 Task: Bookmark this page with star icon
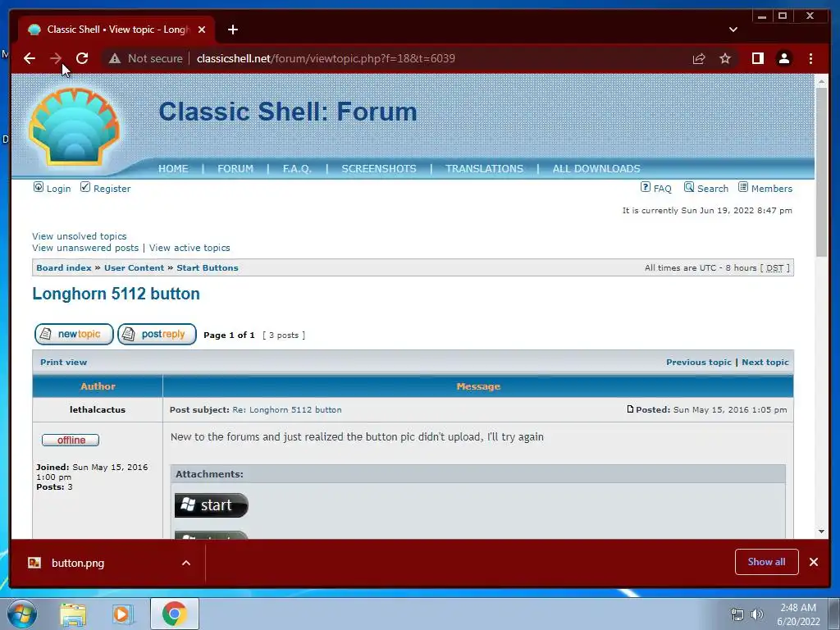point(725,58)
